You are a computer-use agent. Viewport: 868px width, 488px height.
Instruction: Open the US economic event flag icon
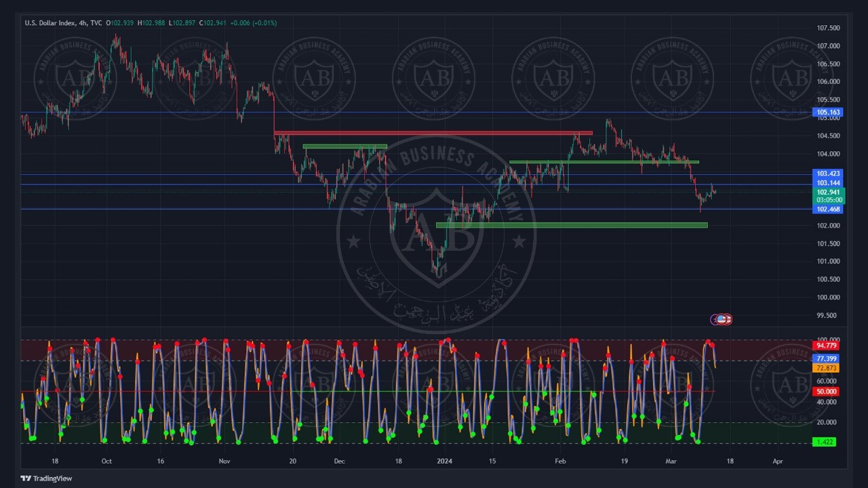722,319
